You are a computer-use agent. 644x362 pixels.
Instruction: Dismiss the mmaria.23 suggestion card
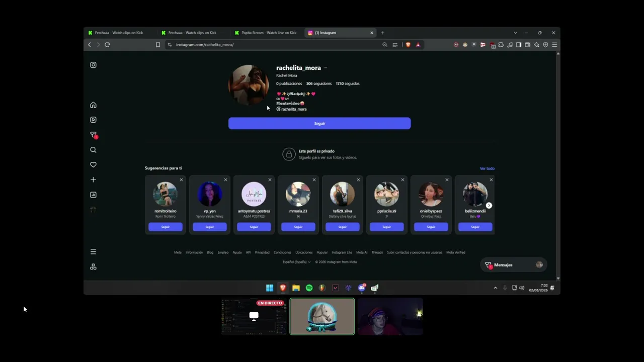pos(314,179)
